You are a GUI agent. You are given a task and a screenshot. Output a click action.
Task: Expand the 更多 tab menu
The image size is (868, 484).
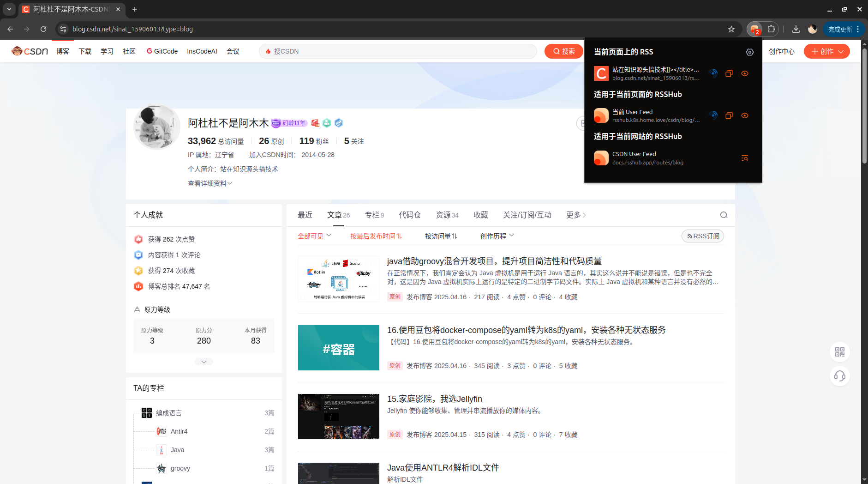[x=576, y=215]
